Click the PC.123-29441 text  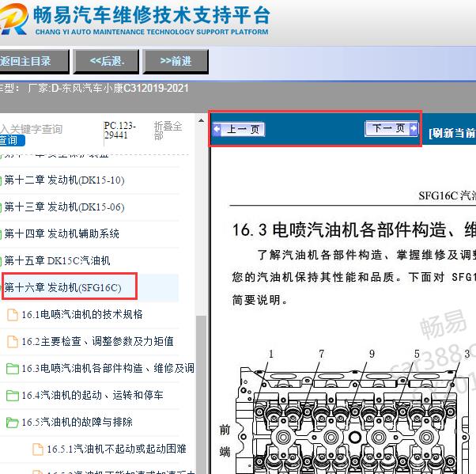click(x=119, y=131)
